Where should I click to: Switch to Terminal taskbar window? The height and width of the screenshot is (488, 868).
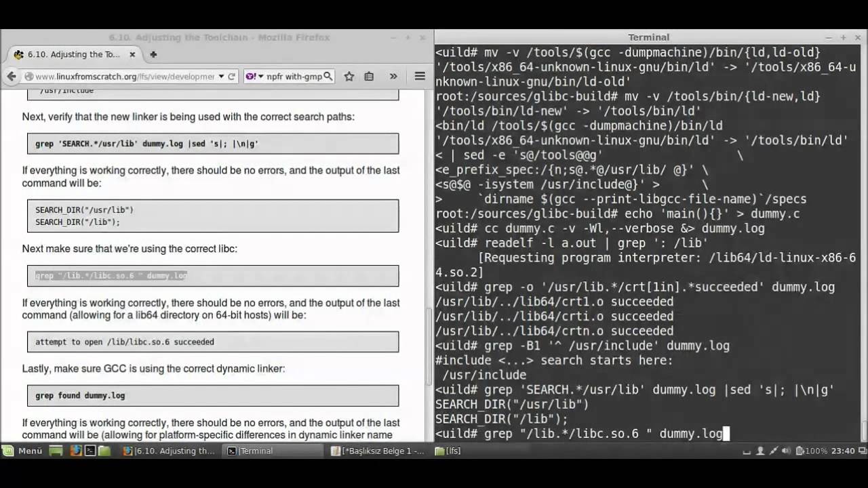tap(274, 451)
